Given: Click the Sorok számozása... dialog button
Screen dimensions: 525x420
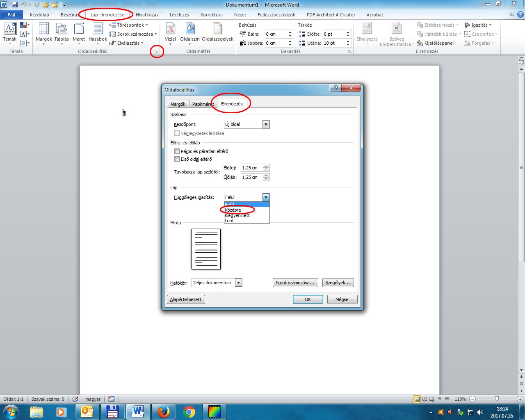Looking at the screenshot, I should [x=295, y=283].
